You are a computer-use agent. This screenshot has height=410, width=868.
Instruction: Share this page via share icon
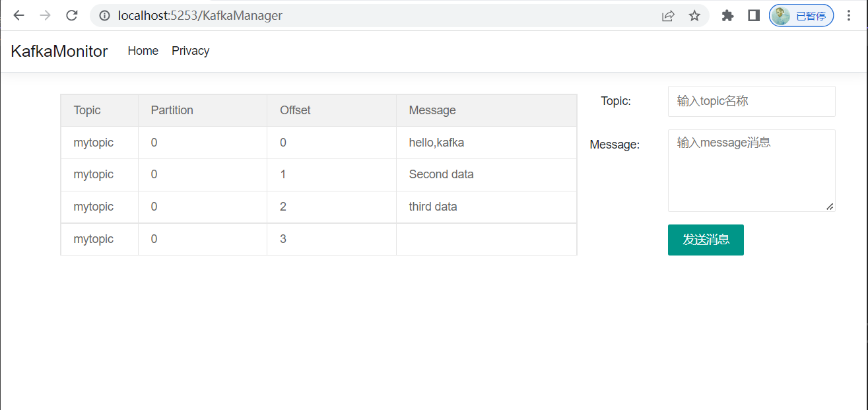(668, 15)
